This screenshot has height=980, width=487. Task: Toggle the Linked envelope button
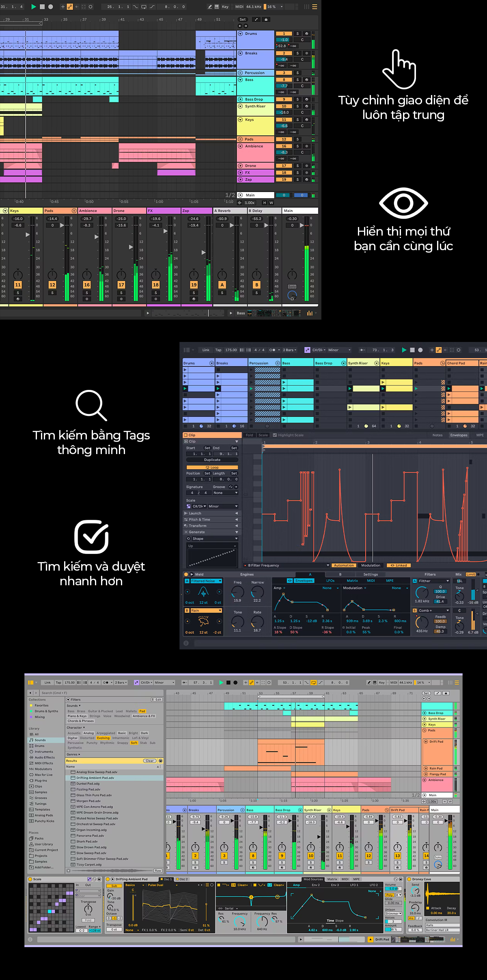click(399, 565)
